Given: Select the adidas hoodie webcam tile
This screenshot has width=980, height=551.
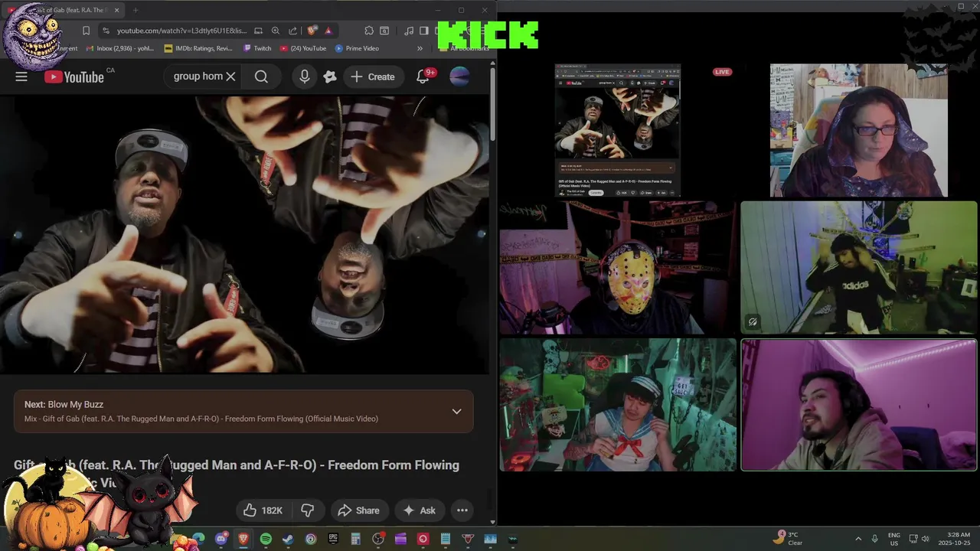Looking at the screenshot, I should click(859, 268).
